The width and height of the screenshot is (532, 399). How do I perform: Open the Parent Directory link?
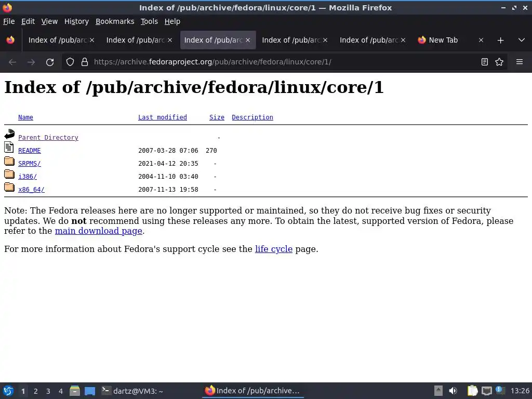tap(48, 137)
